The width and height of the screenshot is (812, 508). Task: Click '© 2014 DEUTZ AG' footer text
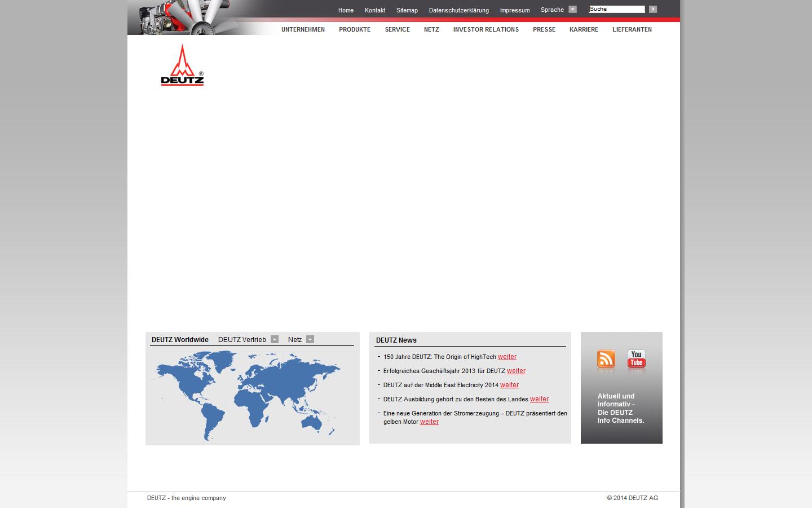click(633, 498)
